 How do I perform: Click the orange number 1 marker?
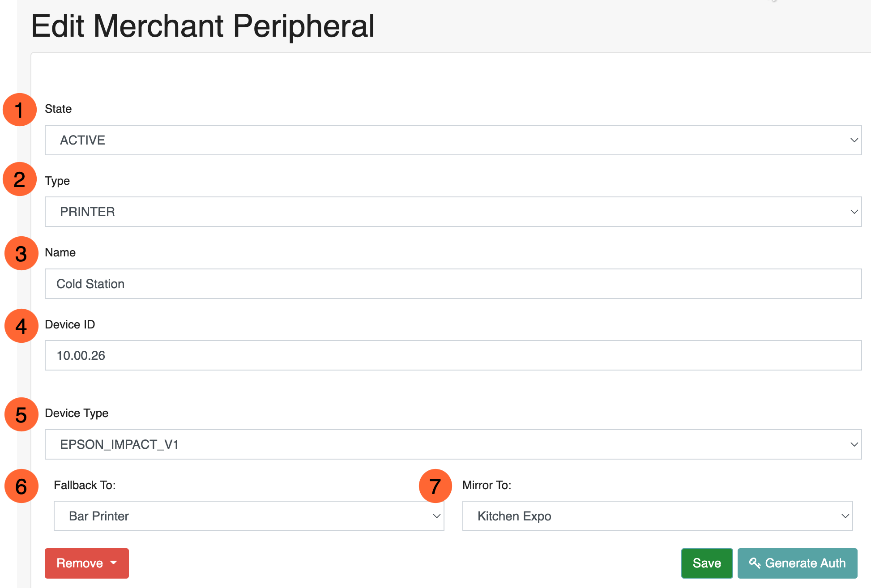(19, 110)
